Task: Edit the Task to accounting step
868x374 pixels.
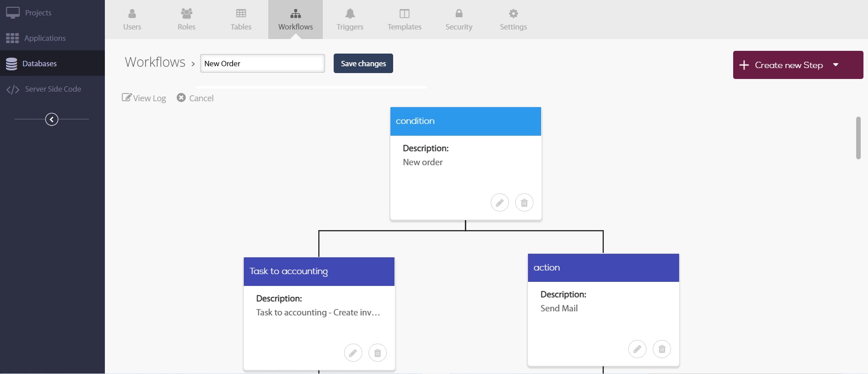Action: tap(353, 353)
